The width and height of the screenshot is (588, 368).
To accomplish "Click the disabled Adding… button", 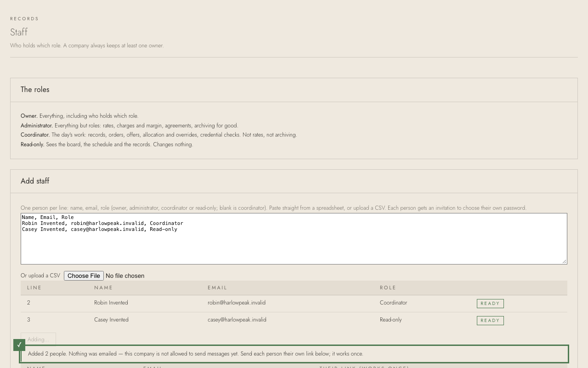I will click(x=38, y=339).
